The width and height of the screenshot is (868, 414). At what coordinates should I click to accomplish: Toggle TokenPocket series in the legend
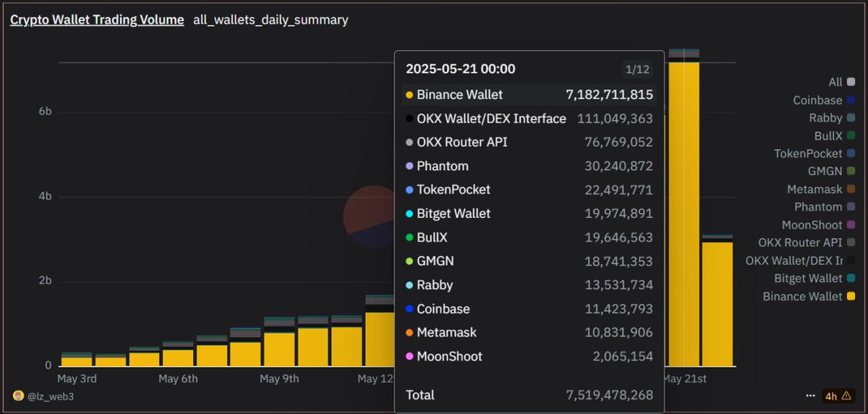click(814, 153)
